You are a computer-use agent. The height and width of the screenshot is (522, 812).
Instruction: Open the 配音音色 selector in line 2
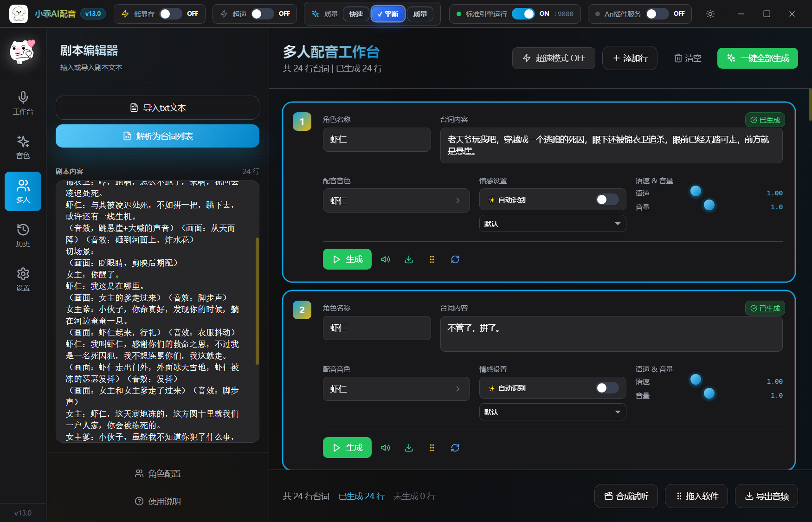pos(396,389)
